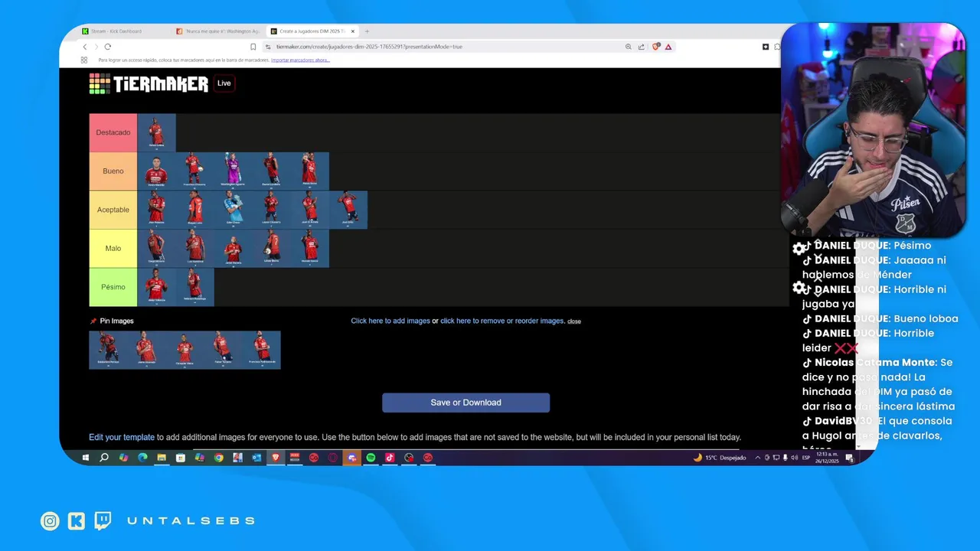
Task: Select the Aceptable tier label
Action: point(113,210)
